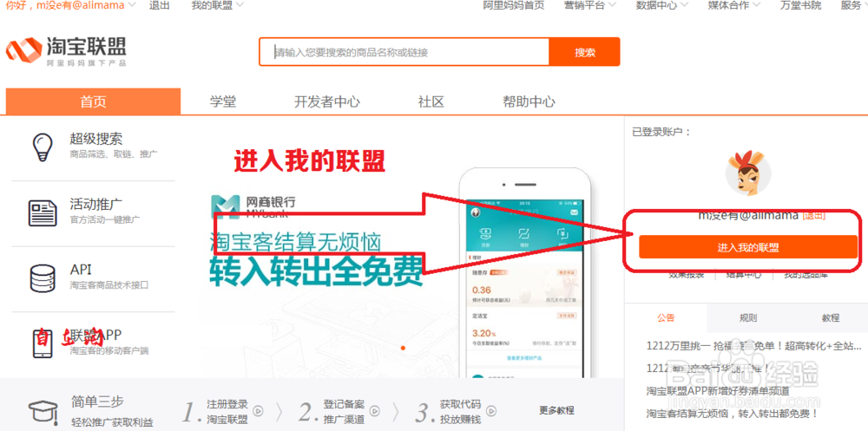Click the 淘宝联盟 logo
This screenshot has width=868, height=431.
(x=67, y=51)
